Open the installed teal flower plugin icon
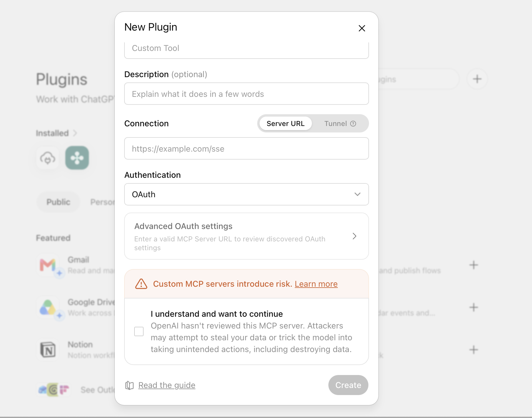The height and width of the screenshot is (418, 532). tap(77, 158)
